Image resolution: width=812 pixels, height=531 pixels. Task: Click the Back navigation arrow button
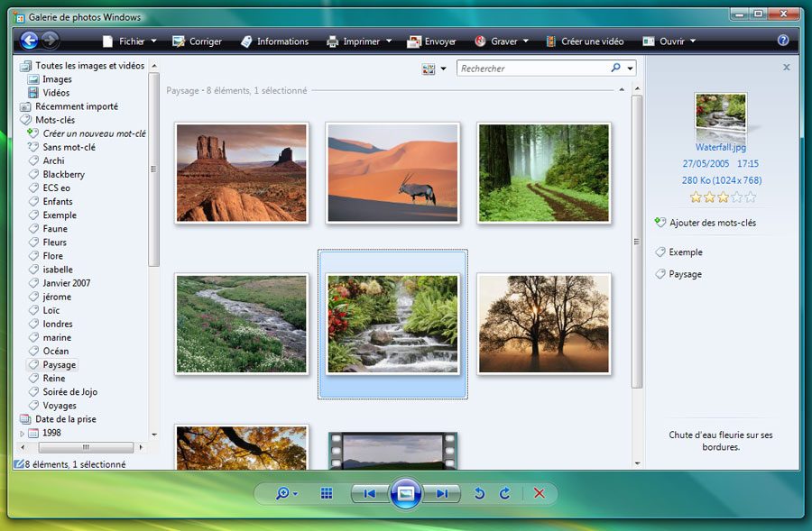[x=29, y=41]
